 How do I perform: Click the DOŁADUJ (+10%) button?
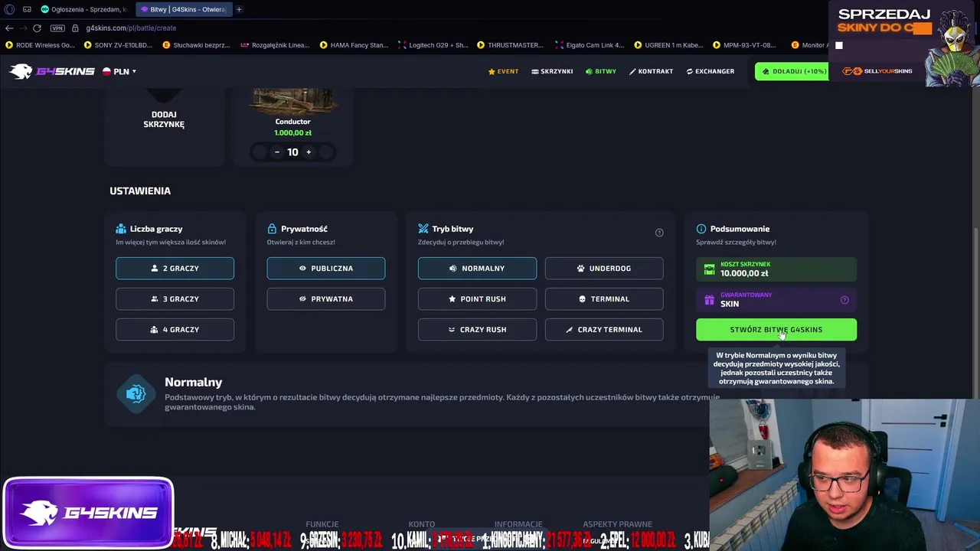(x=793, y=71)
